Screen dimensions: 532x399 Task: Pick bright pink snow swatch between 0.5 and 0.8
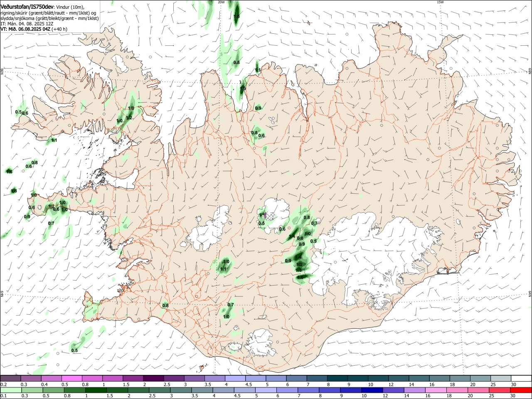click(x=72, y=378)
